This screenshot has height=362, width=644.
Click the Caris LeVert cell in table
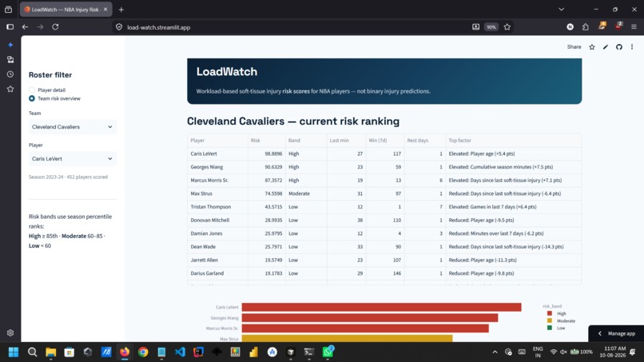[x=217, y=153]
